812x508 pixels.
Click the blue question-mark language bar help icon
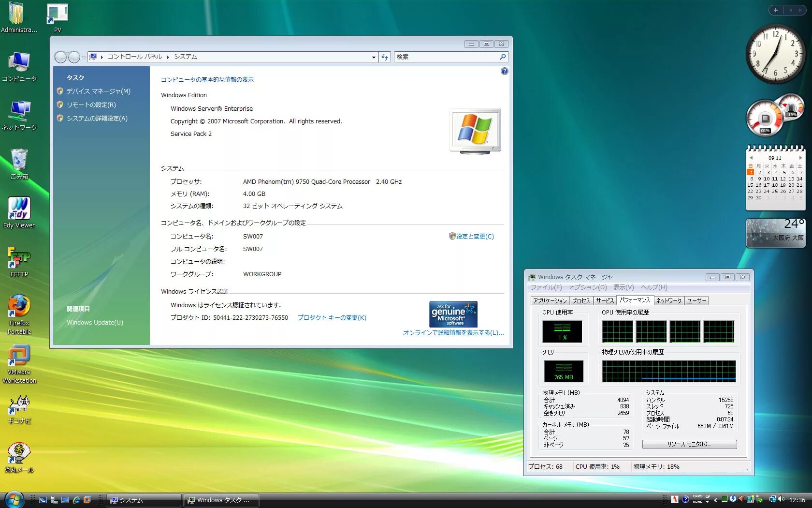[x=685, y=499]
